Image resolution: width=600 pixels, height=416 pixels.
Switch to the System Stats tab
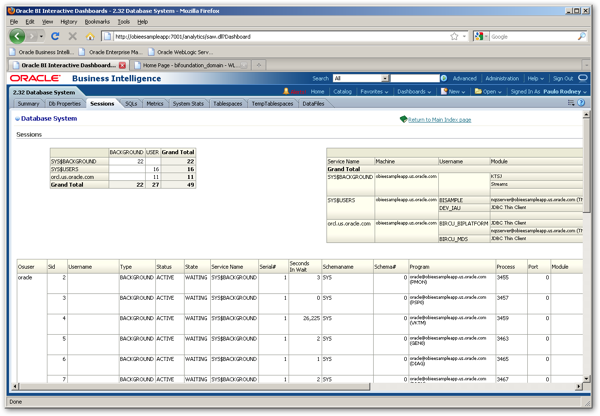tap(188, 104)
